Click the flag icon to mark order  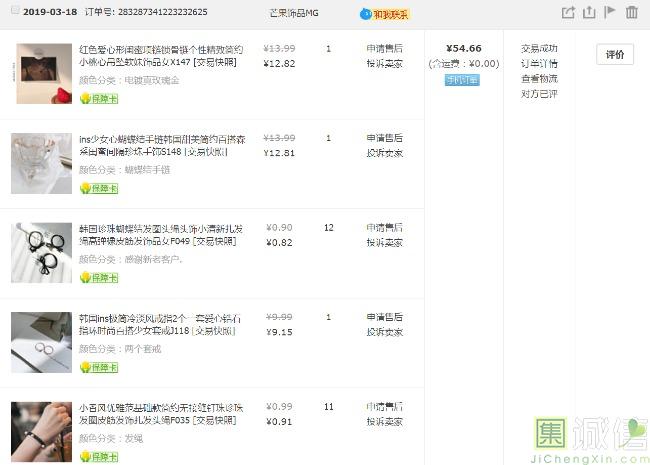610,13
